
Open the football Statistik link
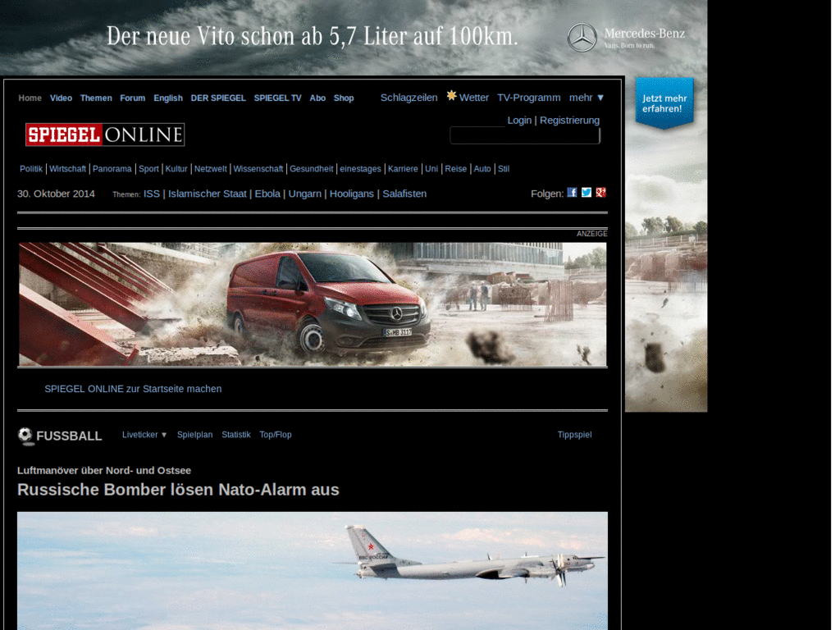236,435
